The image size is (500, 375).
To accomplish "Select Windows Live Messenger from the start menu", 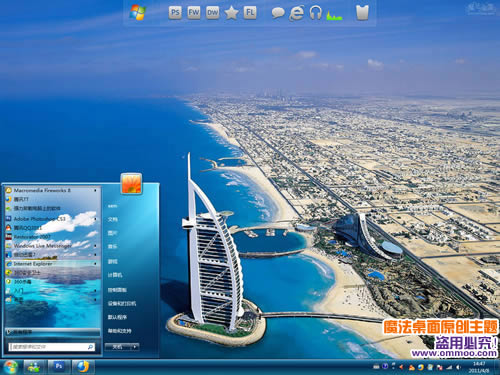I will [x=52, y=246].
